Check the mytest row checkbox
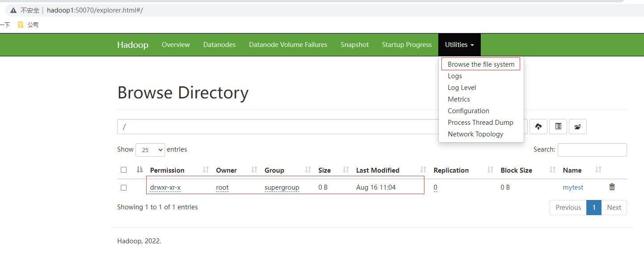Screen dimensions: 644x259 [x=124, y=187]
